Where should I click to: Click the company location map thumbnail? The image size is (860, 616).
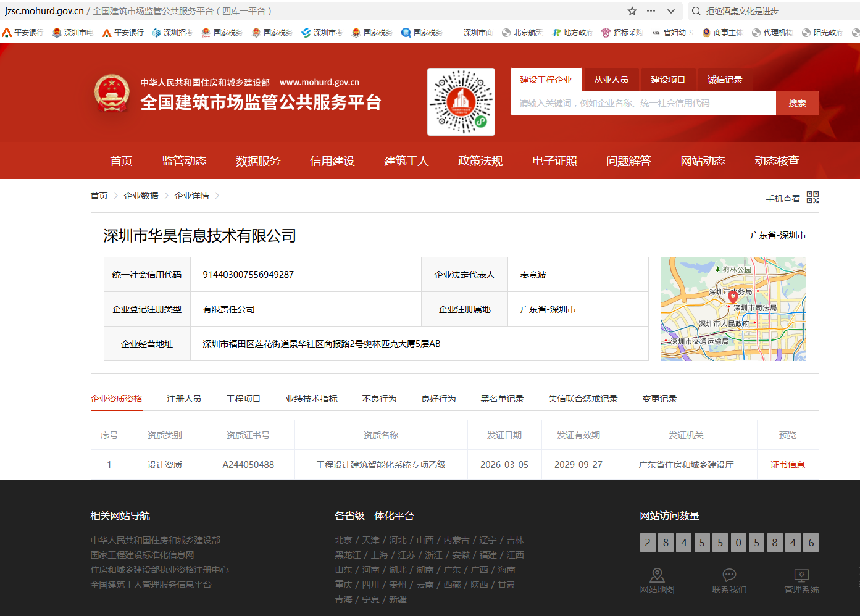(733, 309)
